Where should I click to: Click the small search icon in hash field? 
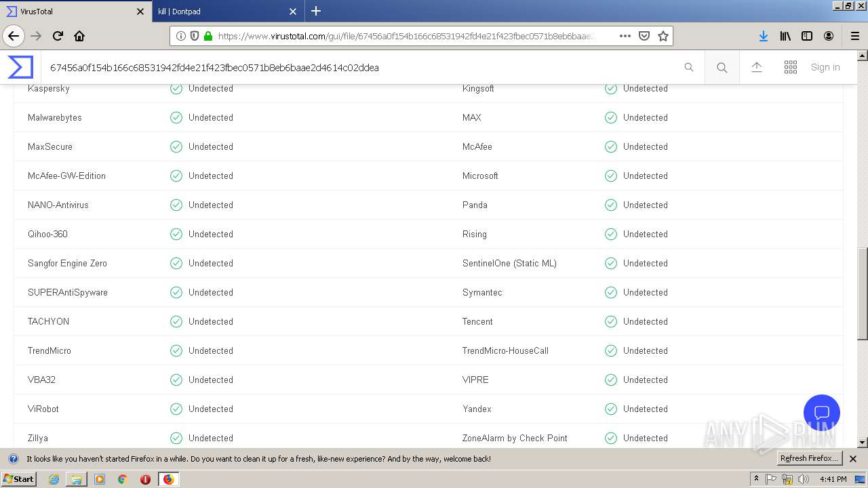pos(689,67)
